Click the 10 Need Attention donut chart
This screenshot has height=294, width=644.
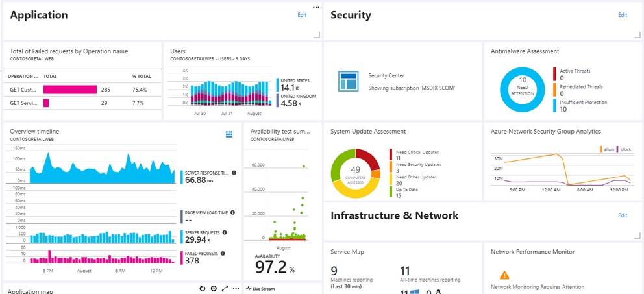523,90
